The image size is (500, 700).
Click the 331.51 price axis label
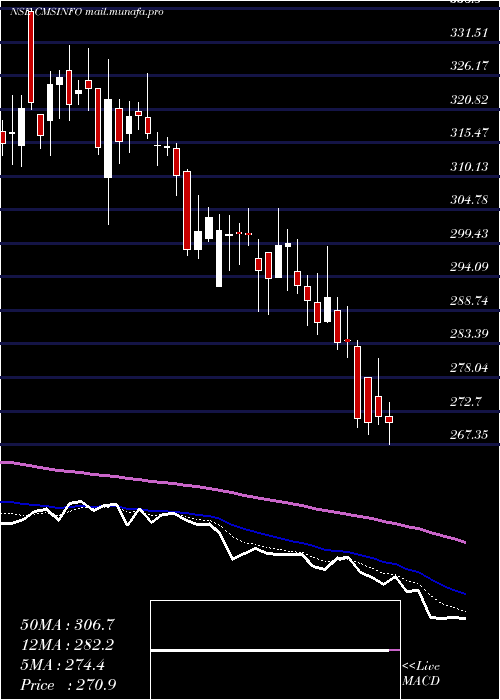click(469, 33)
